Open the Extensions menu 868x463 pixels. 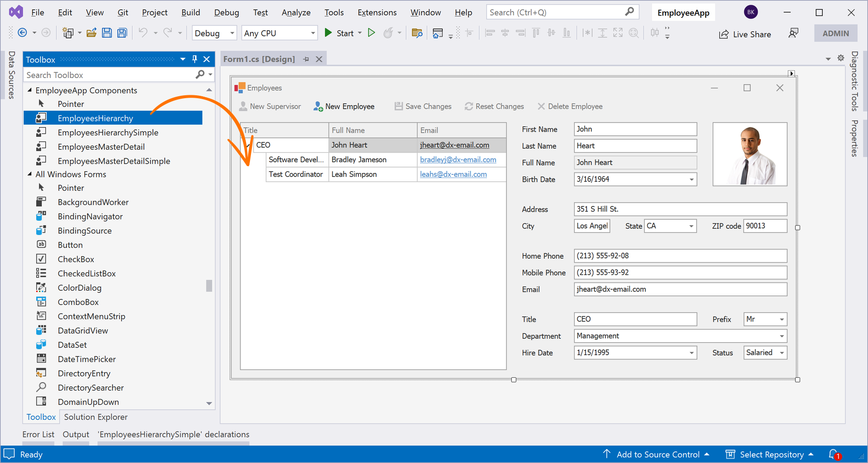pos(377,13)
